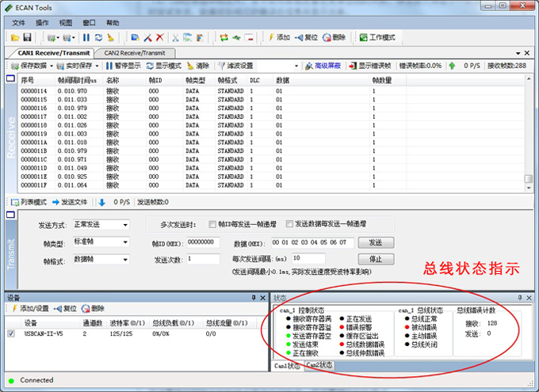Clear the receive list with 清除

click(198, 66)
